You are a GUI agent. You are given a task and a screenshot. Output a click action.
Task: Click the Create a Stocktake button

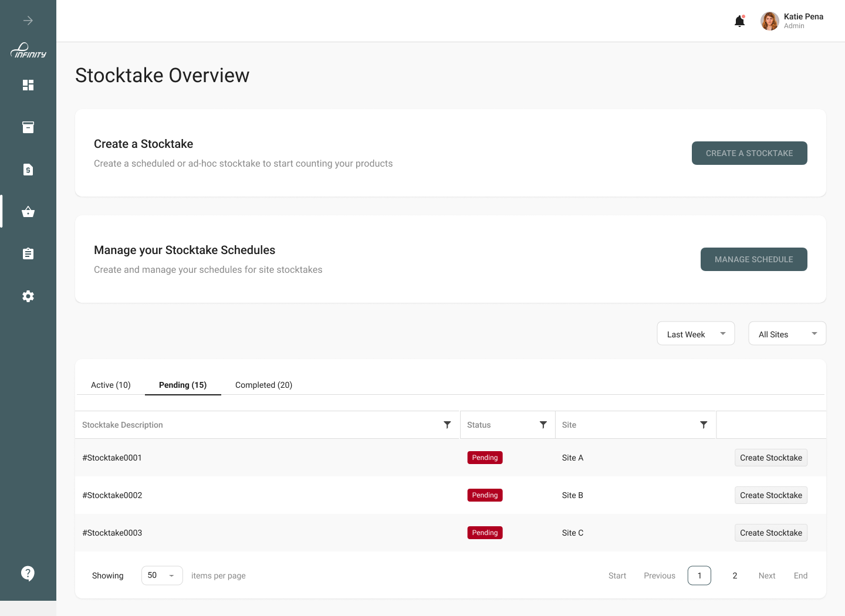pos(749,153)
